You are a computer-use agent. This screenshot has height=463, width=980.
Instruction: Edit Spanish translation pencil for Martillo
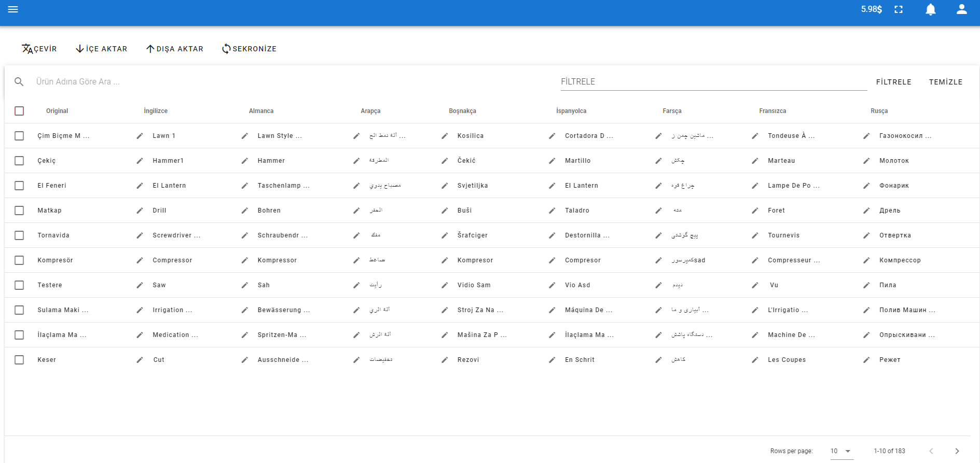click(x=552, y=161)
